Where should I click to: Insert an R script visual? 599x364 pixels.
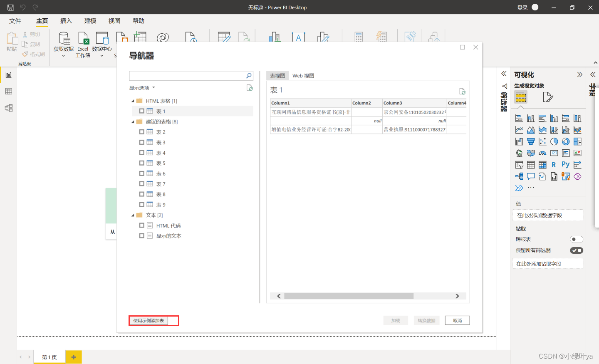(554, 165)
